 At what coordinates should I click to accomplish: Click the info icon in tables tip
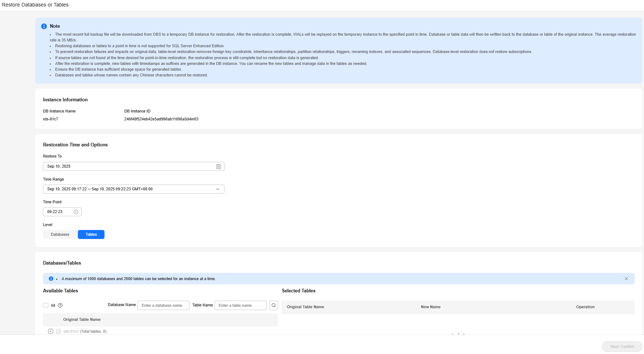(51, 279)
